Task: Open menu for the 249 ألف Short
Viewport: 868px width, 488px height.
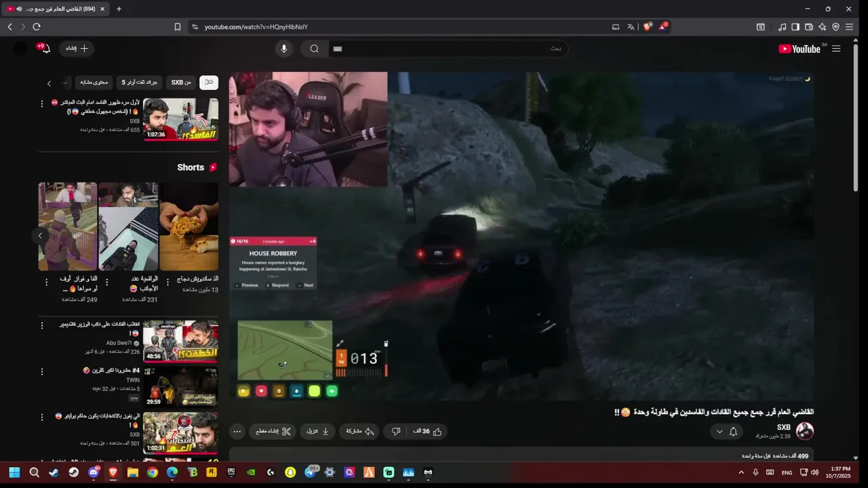Action: pyautogui.click(x=46, y=282)
